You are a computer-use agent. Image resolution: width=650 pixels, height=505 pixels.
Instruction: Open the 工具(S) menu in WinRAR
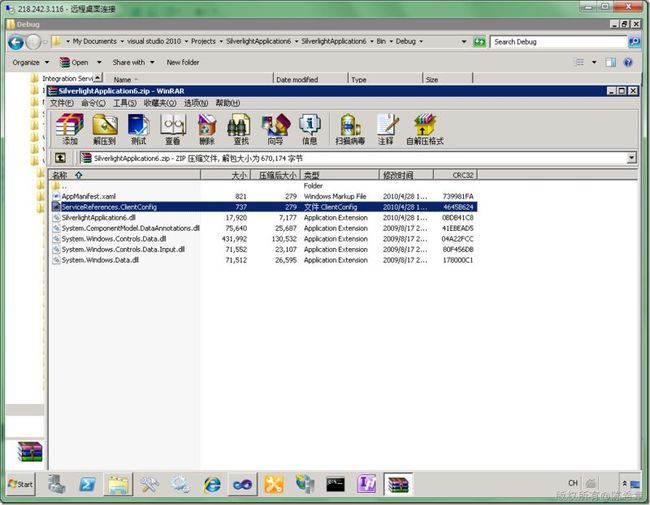[x=125, y=103]
